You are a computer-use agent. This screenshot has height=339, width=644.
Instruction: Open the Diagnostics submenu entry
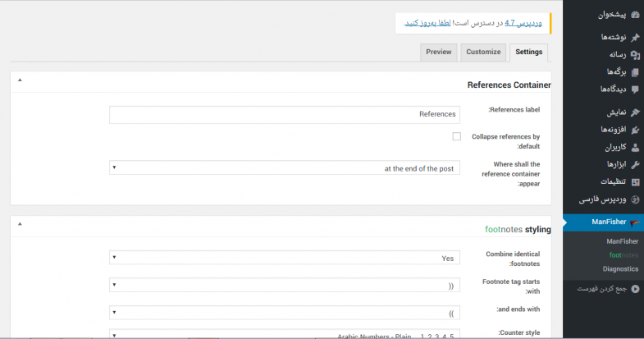tap(620, 268)
